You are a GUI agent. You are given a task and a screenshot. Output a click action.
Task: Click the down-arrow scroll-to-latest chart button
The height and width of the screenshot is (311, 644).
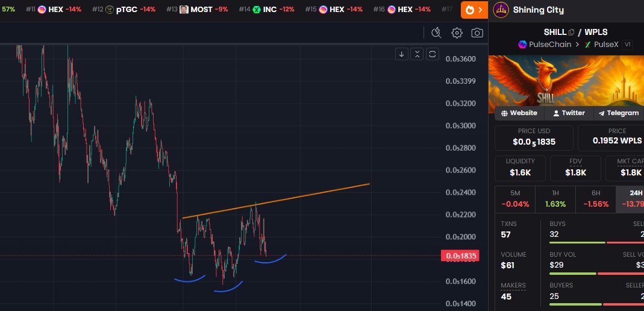pyautogui.click(x=402, y=54)
